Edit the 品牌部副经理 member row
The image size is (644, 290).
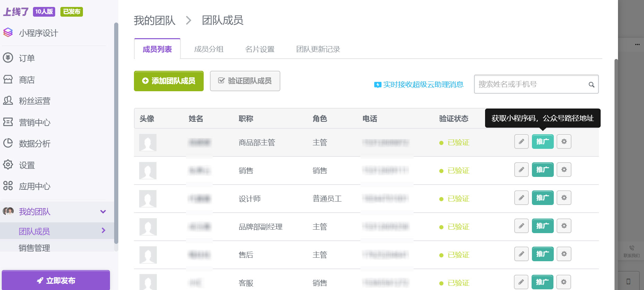[521, 226]
